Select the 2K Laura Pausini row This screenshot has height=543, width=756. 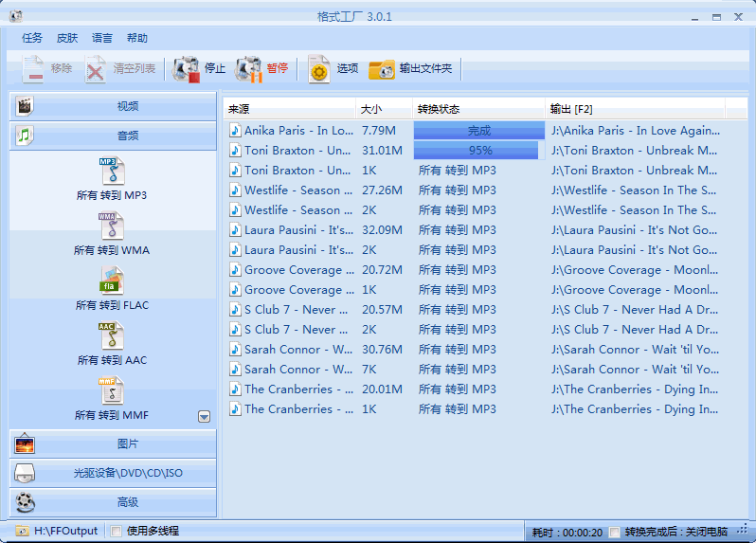point(485,250)
